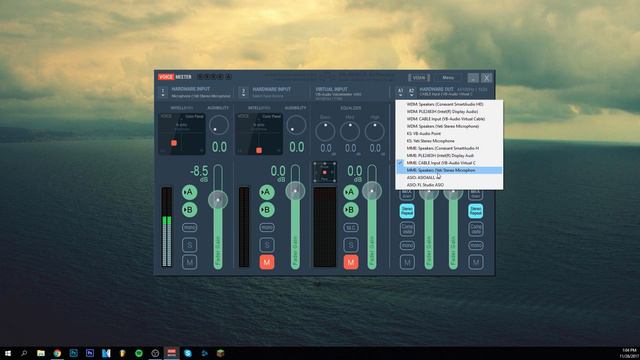This screenshot has width=640, height=360.
Task: Click audibility knob of first hardware input
Action: (219, 125)
